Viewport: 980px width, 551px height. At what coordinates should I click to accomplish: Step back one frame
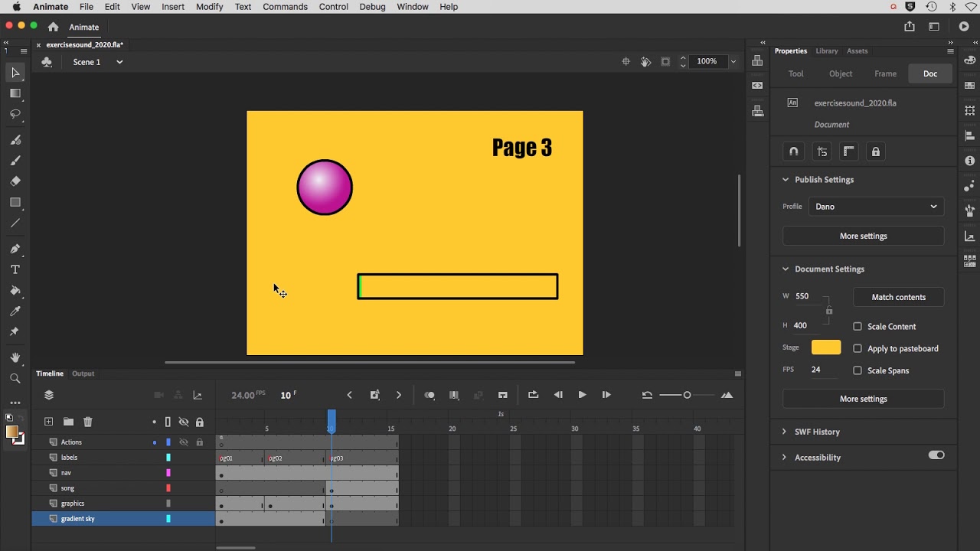(558, 395)
